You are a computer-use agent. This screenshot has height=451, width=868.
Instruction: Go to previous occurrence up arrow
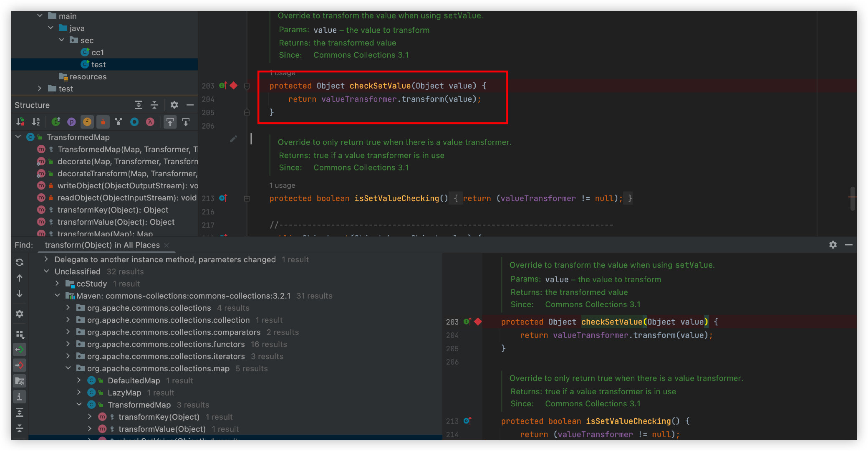click(20, 278)
